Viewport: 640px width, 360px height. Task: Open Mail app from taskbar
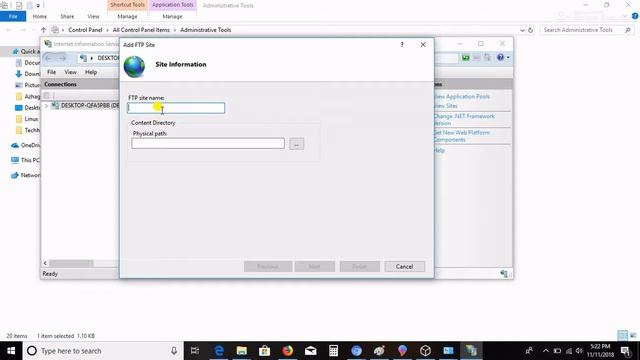(311, 351)
